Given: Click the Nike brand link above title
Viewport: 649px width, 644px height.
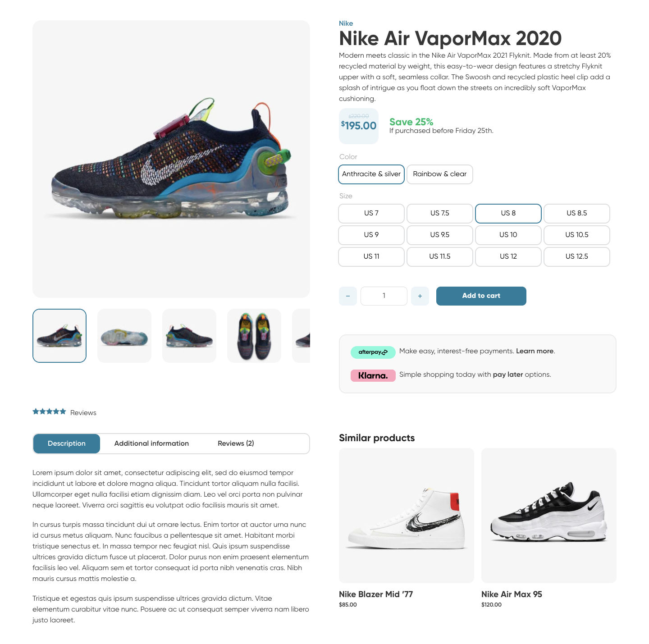Looking at the screenshot, I should pos(346,23).
